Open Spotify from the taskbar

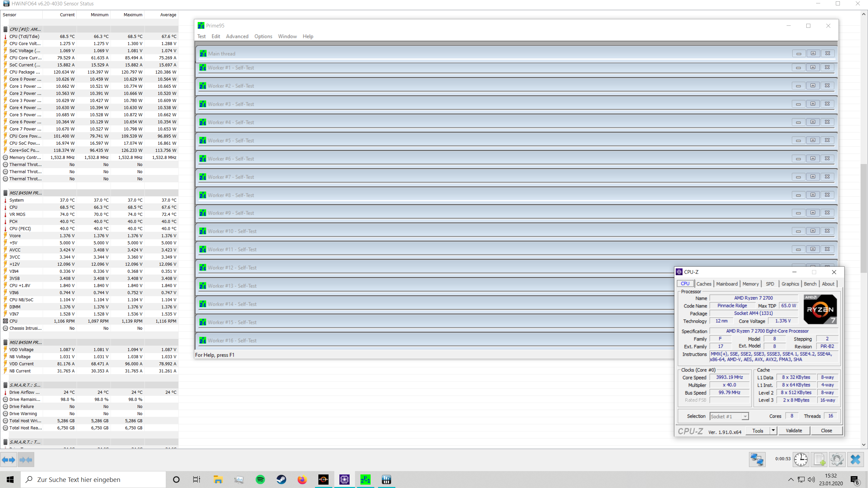point(260,480)
